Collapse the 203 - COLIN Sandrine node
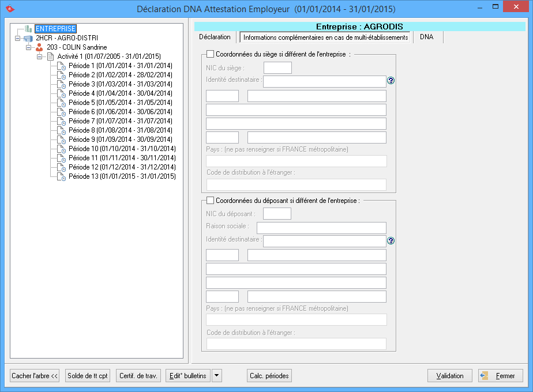The height and width of the screenshot is (392, 533). click(29, 47)
